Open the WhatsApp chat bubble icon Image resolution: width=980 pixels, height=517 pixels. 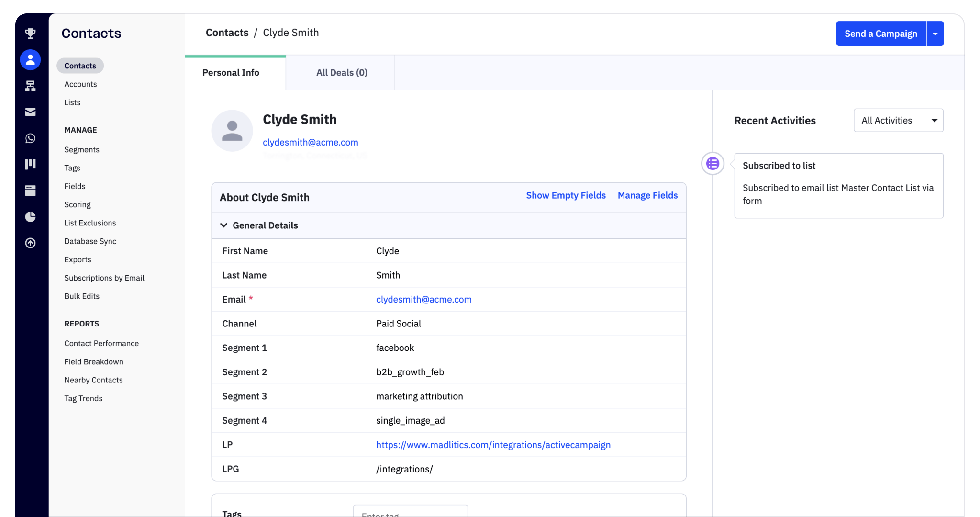tap(30, 138)
